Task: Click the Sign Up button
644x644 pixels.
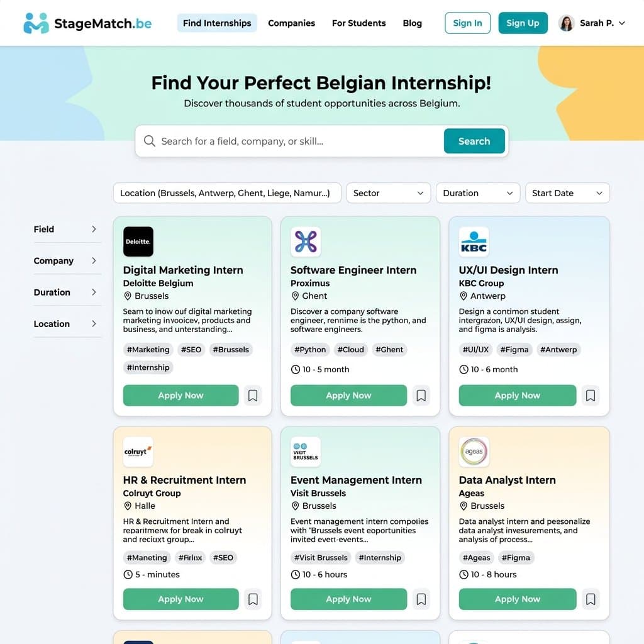Action: 523,23
